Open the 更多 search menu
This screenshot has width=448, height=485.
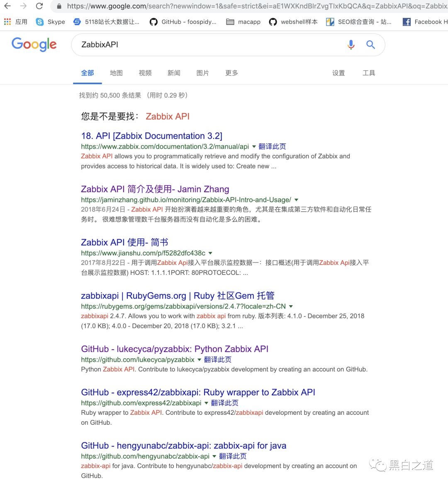[231, 73]
